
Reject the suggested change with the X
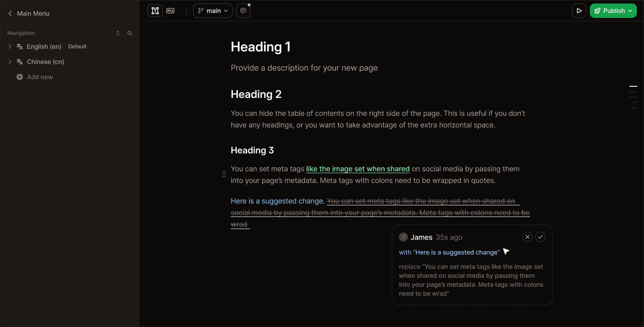(x=527, y=237)
